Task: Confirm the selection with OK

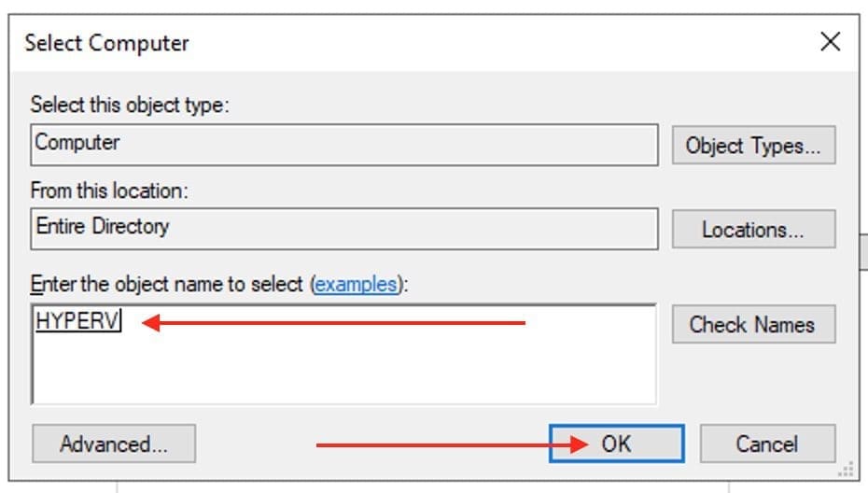Action: coord(616,444)
